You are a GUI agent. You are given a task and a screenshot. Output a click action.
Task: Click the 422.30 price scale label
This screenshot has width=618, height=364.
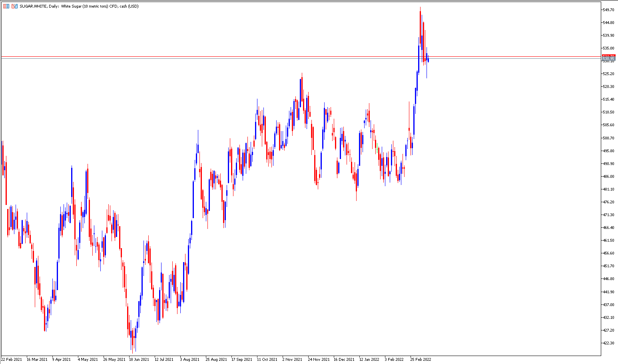[608, 343]
